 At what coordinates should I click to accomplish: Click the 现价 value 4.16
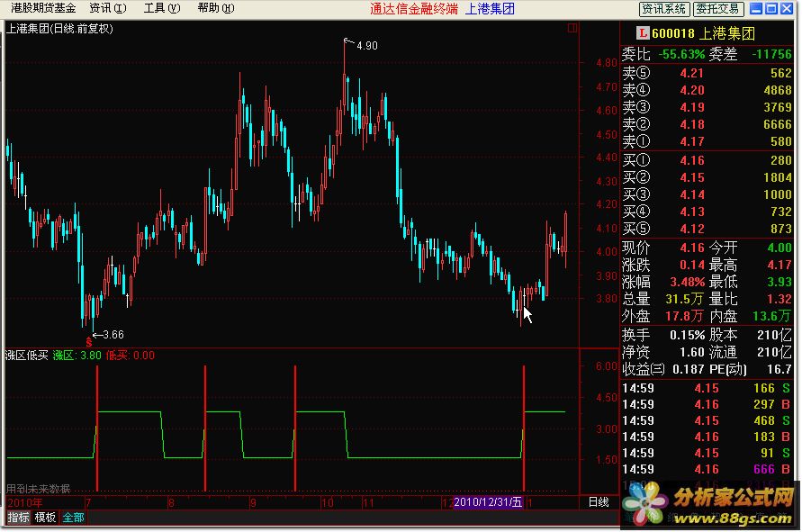pyautogui.click(x=692, y=248)
